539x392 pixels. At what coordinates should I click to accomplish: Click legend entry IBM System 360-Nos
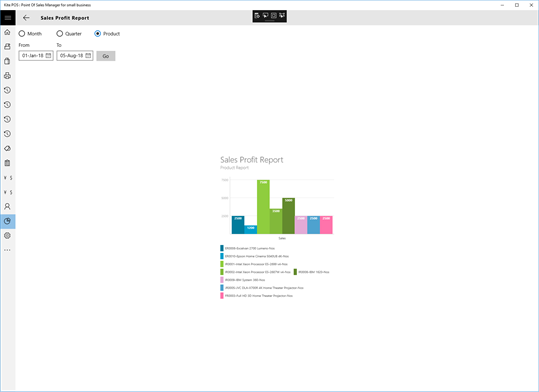[x=243, y=280]
